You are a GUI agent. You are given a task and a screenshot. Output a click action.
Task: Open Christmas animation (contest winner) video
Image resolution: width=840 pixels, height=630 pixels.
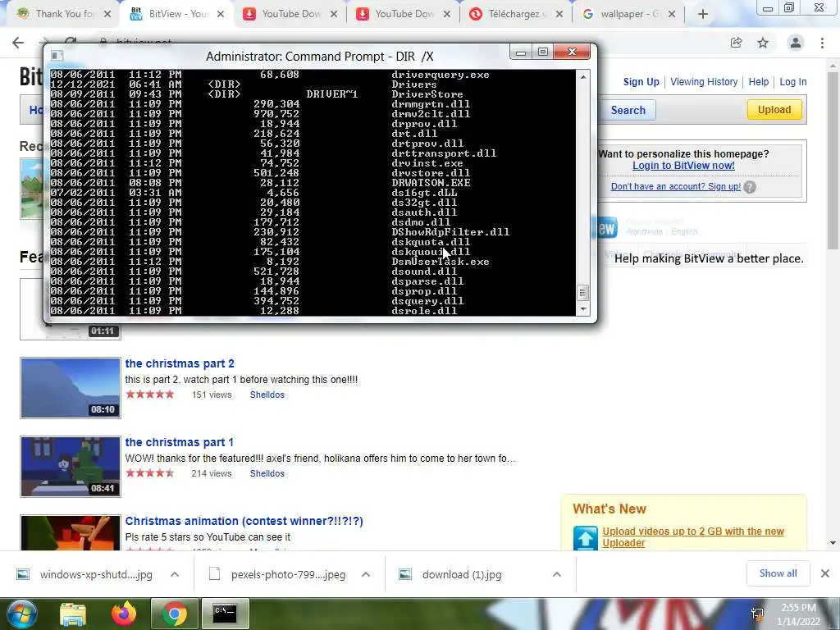pyautogui.click(x=244, y=521)
